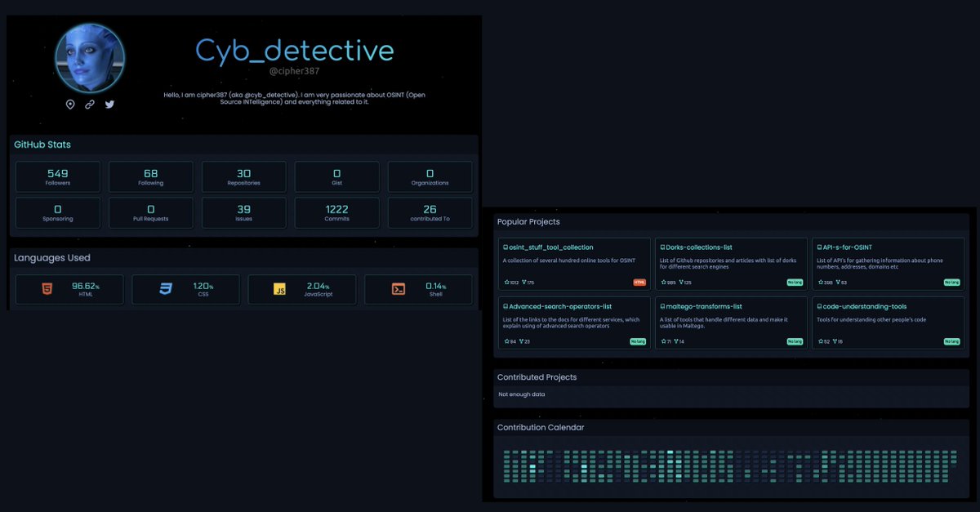Open the osint_stuff_tool_collection repository link
Viewport: 980px width, 512px height.
pyautogui.click(x=549, y=247)
